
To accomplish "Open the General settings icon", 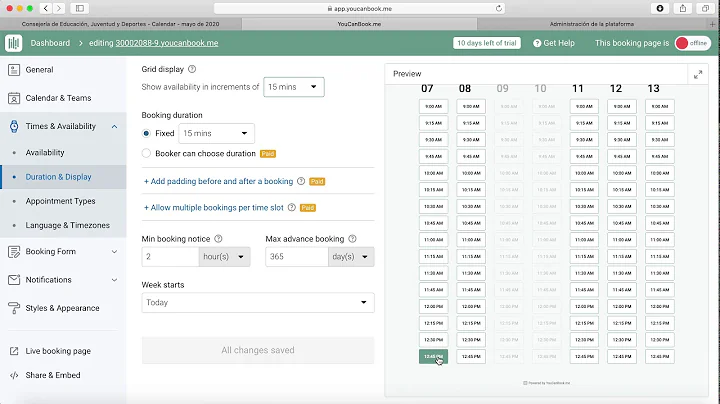I will (x=14, y=70).
